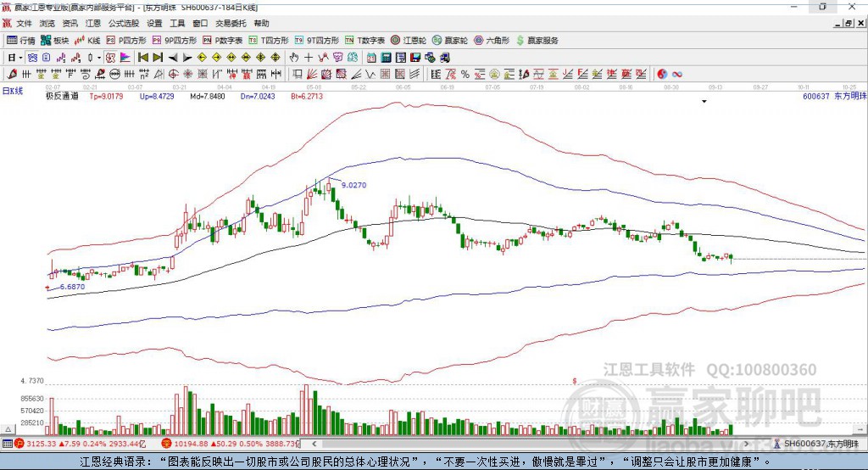Image resolution: width=868 pixels, height=470 pixels.
Task: Open the P四方形 tool
Action: [126, 41]
